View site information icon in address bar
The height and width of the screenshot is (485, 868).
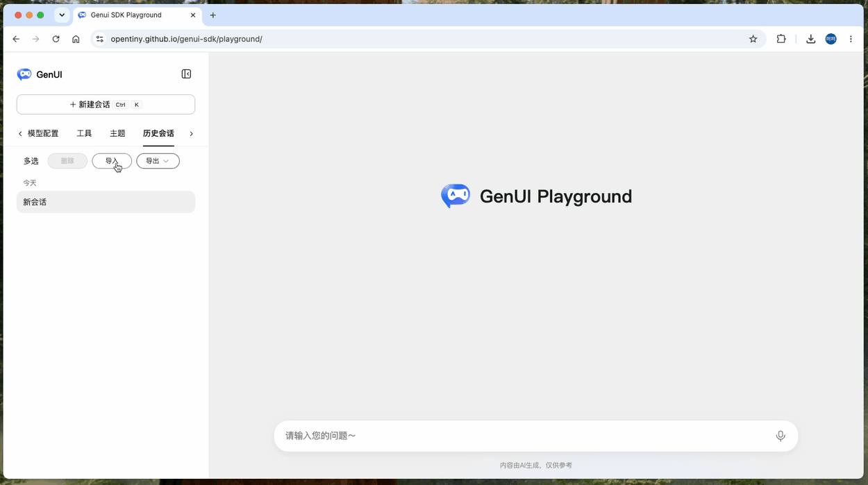pyautogui.click(x=100, y=39)
